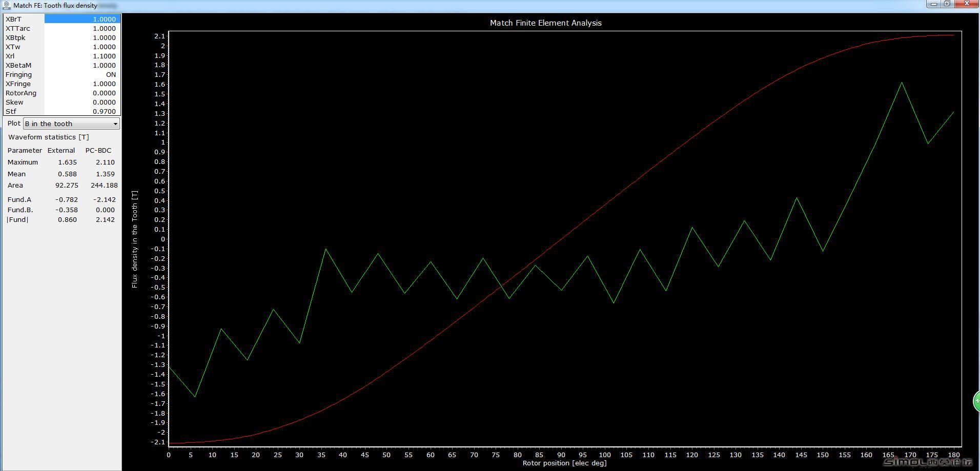
Task: Click the 'Match Finite Element Analysis' chart title
Action: [545, 23]
